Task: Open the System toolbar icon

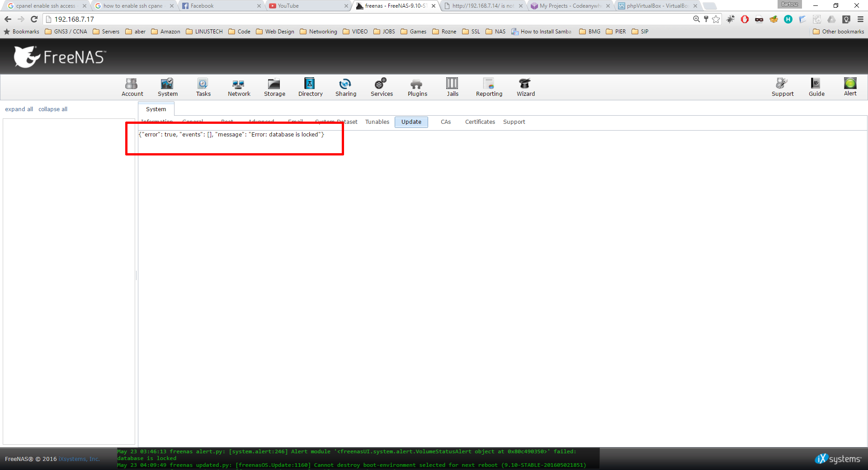Action: point(167,87)
